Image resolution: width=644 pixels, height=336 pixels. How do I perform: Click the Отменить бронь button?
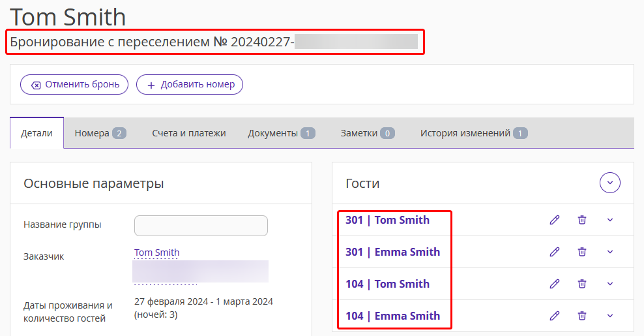click(x=74, y=85)
